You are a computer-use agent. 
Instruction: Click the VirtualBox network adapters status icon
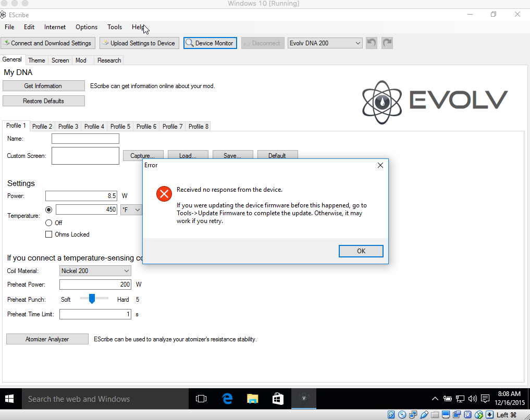(x=413, y=415)
